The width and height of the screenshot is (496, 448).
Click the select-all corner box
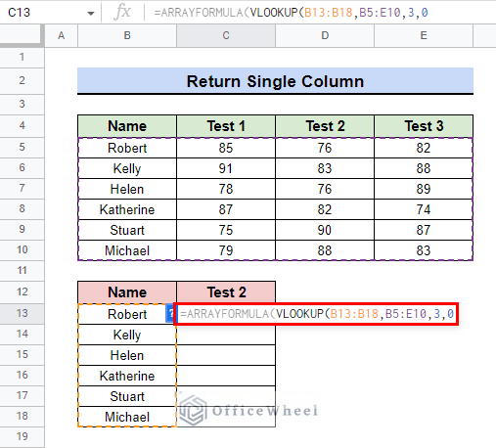click(22, 35)
